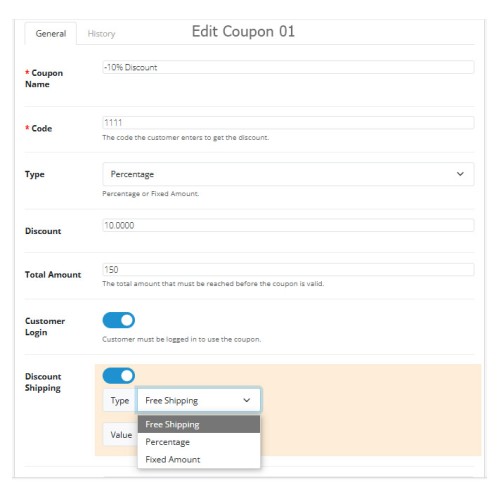Image resolution: width=500 pixels, height=500 pixels.
Task: Choose Percentage option in shipping type list
Action: (x=199, y=442)
